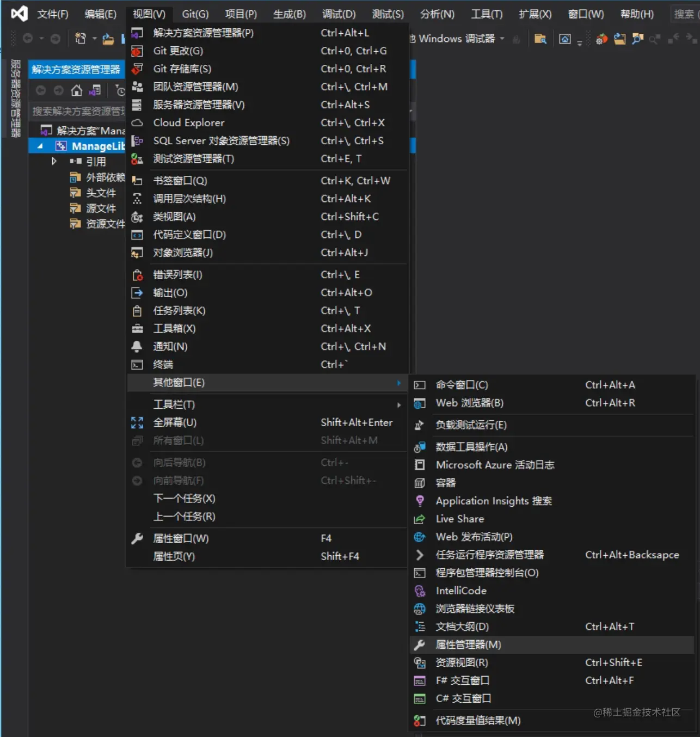Expand the 引用 tree node arrow

pyautogui.click(x=54, y=161)
